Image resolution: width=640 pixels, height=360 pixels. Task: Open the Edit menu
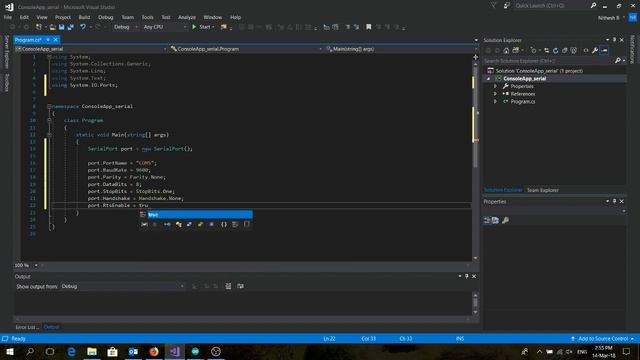click(x=24, y=17)
